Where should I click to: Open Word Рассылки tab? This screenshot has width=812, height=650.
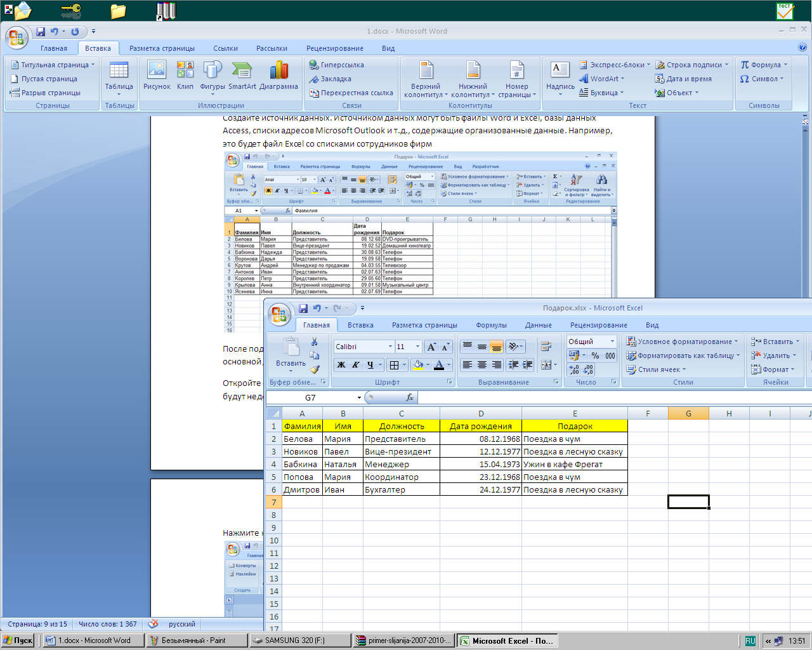(x=272, y=48)
